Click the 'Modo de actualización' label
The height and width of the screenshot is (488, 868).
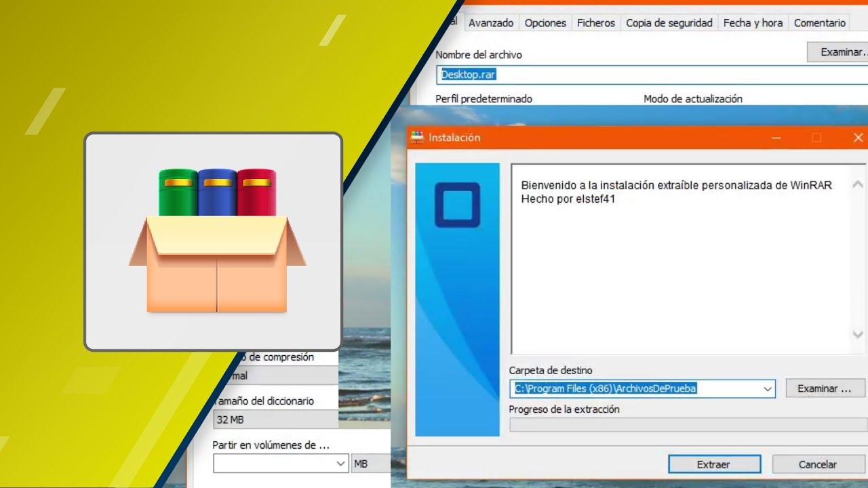(x=693, y=99)
